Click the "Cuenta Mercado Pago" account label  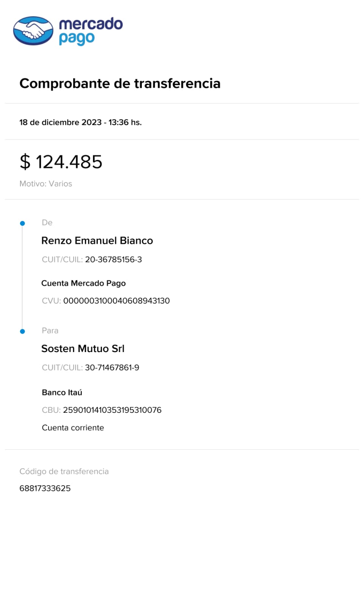coord(83,283)
